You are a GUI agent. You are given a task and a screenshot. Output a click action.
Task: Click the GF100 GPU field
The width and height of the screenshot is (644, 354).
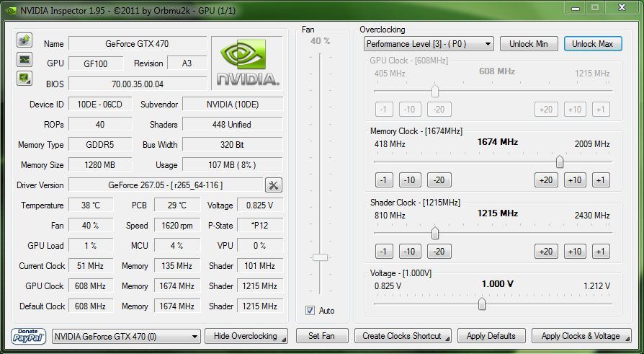coord(95,63)
